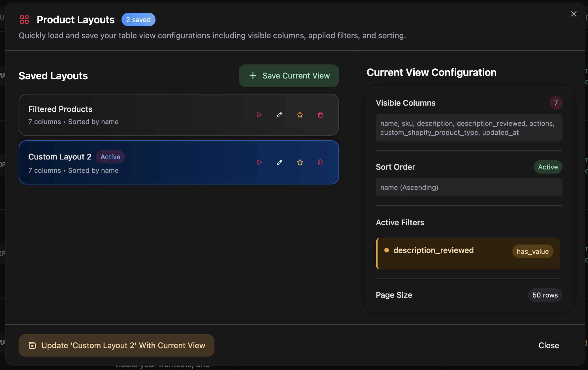Click the 'Active' pill on Sort Order
The width and height of the screenshot is (588, 370).
tap(547, 167)
